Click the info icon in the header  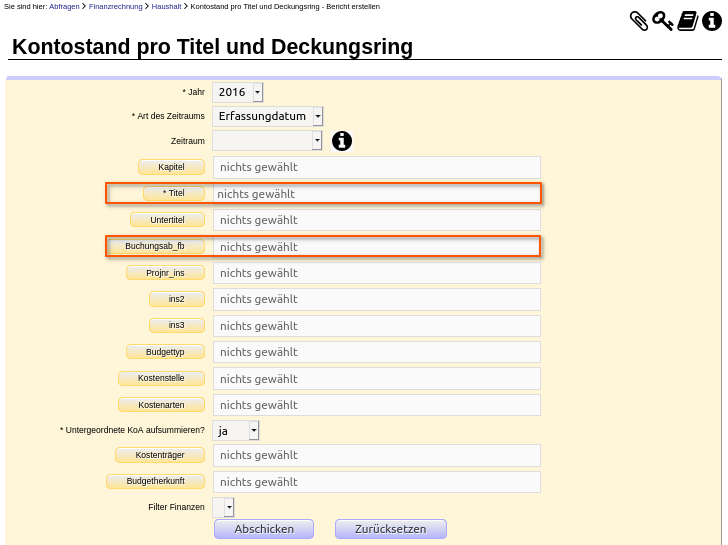[x=712, y=21]
